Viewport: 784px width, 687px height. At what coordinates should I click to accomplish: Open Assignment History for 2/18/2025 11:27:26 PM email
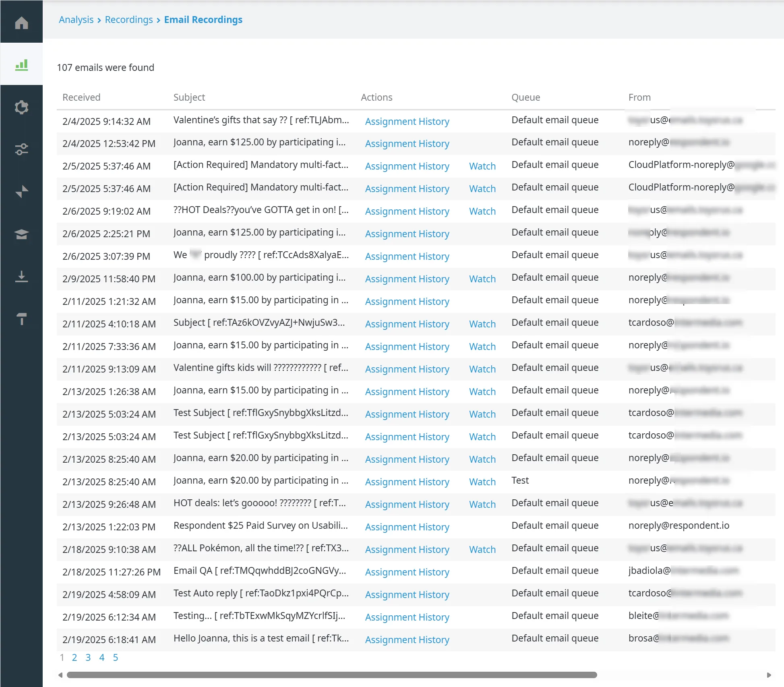click(x=407, y=572)
